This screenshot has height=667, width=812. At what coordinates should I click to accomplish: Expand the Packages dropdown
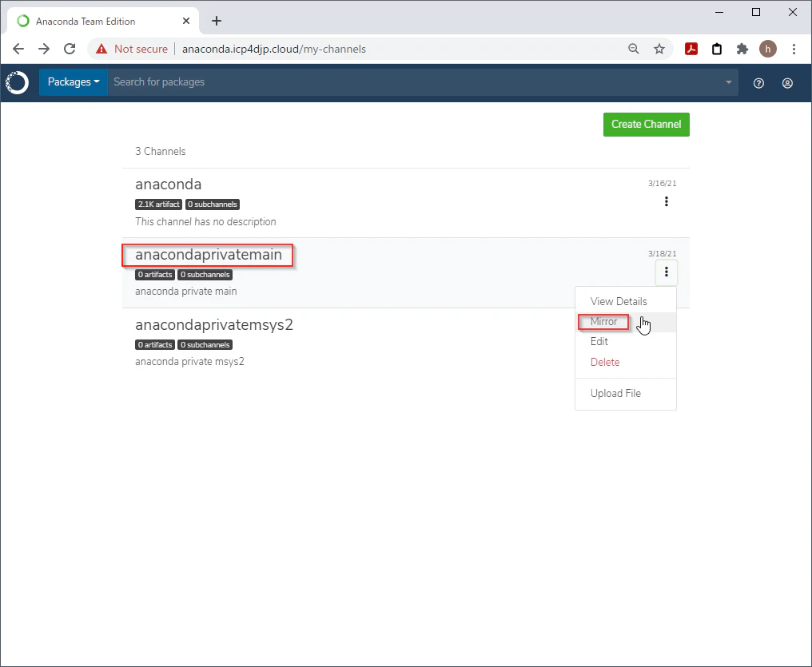(x=74, y=81)
